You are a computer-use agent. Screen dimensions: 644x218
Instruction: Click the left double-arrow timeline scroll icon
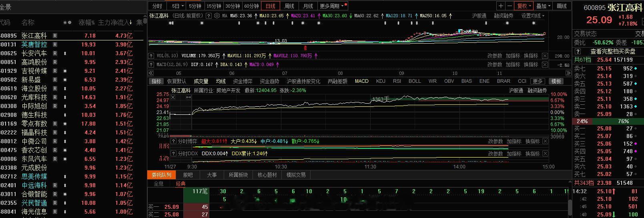coord(151,73)
